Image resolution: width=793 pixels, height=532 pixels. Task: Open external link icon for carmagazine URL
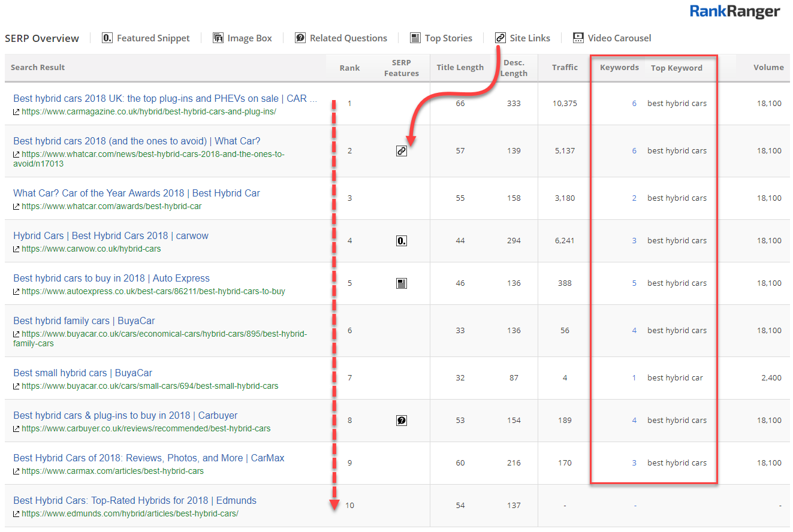coord(17,112)
